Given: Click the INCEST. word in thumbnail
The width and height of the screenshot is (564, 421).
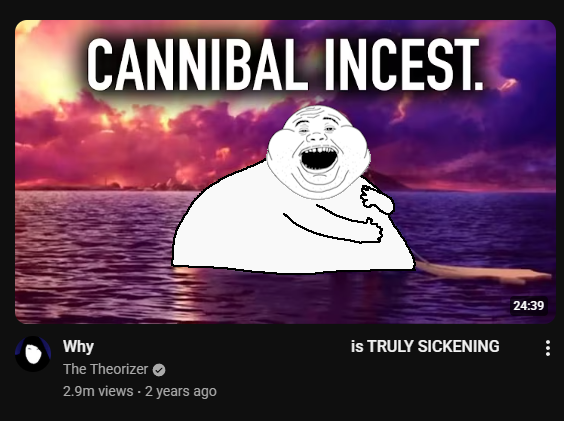Looking at the screenshot, I should tap(404, 64).
